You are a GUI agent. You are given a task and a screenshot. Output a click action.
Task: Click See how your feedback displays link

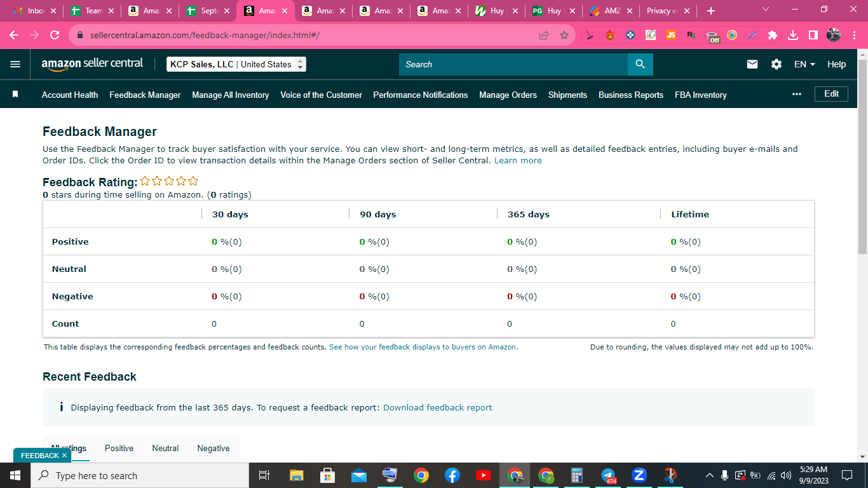point(423,347)
